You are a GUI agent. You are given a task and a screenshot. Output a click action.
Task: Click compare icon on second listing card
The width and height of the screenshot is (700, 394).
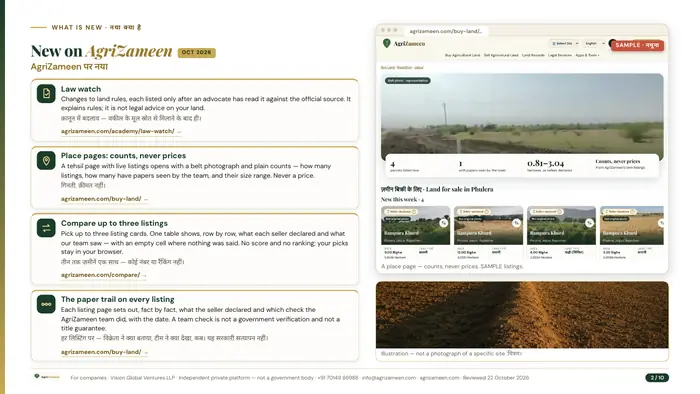516,223
